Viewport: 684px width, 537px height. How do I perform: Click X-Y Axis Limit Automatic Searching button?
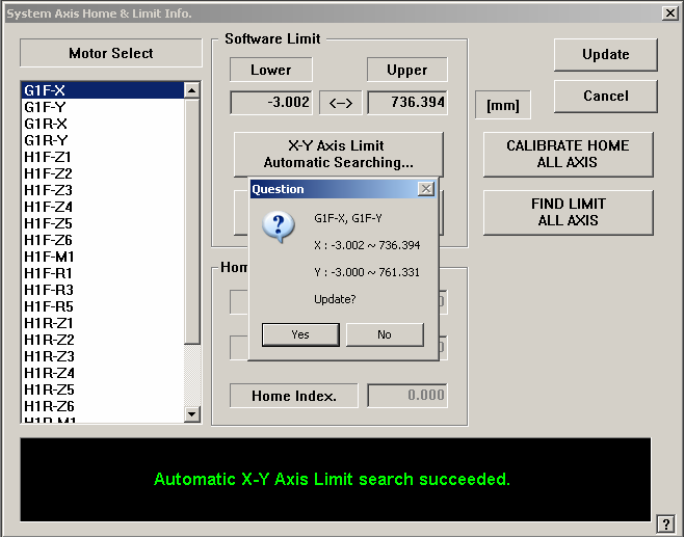click(339, 154)
